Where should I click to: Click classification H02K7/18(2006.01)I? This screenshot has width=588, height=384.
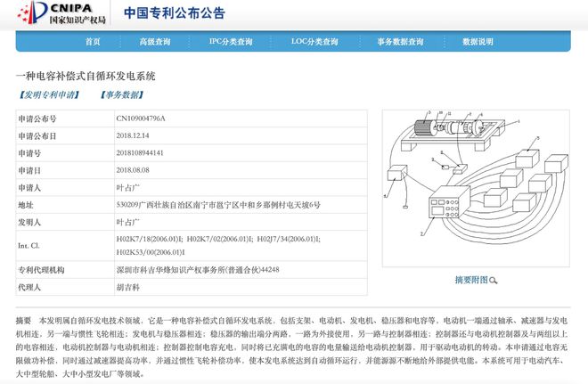150,239
